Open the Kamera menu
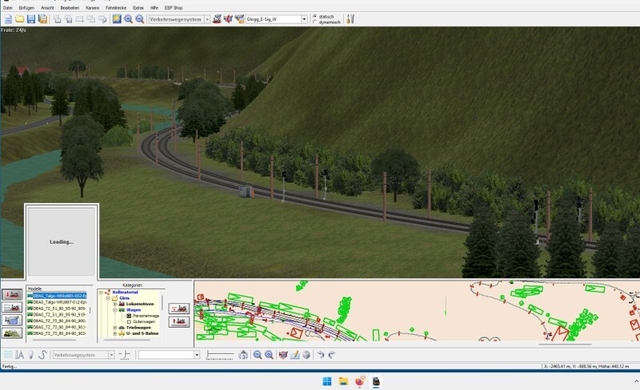 pyautogui.click(x=92, y=8)
